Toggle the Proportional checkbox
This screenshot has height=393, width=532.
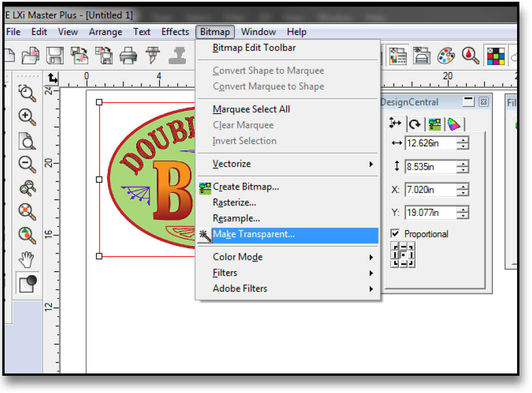pos(395,234)
